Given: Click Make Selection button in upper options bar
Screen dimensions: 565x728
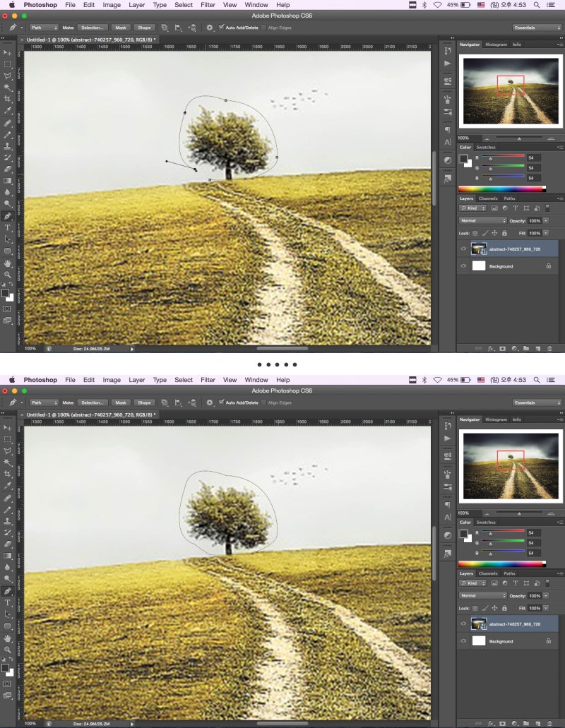Looking at the screenshot, I should point(93,28).
